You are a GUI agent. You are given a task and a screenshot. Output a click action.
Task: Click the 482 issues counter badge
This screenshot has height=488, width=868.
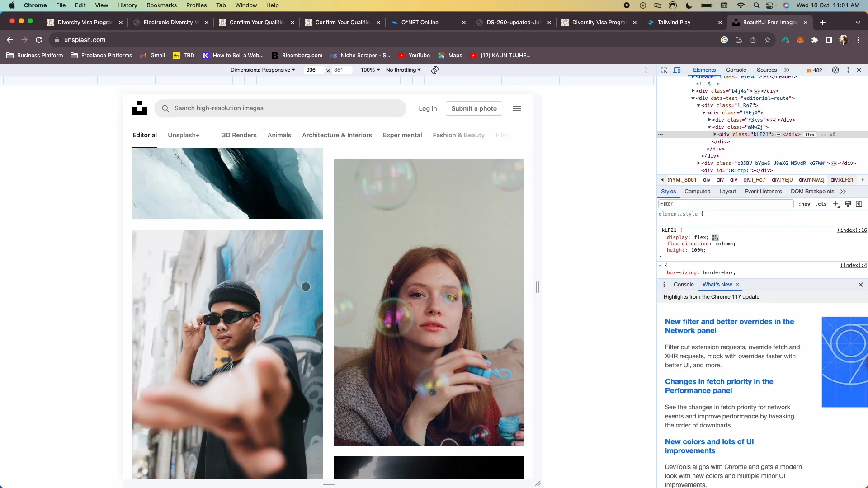(815, 70)
